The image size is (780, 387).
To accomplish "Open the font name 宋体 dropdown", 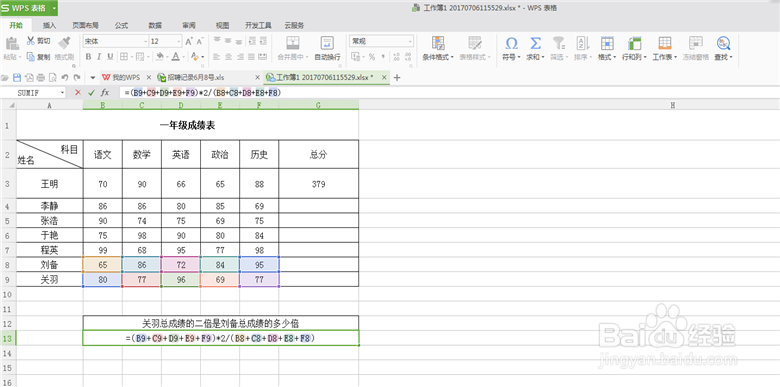I will click(x=145, y=41).
